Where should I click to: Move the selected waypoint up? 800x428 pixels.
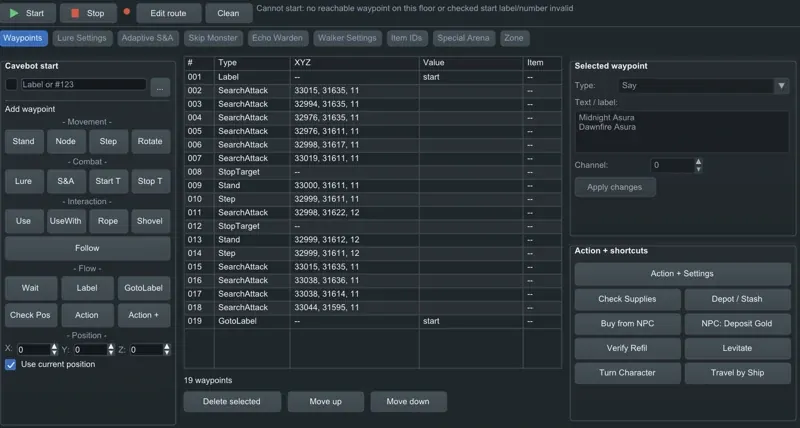point(326,402)
